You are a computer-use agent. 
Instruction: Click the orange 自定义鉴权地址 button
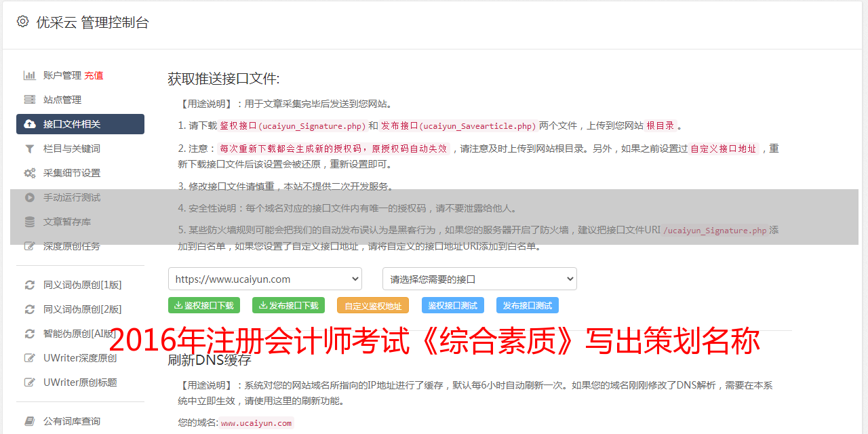click(x=373, y=305)
